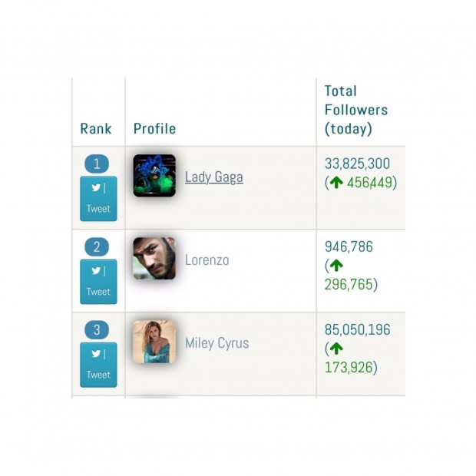Open the Miley Cyrus profile link
This screenshot has height=476, width=476.
(217, 343)
